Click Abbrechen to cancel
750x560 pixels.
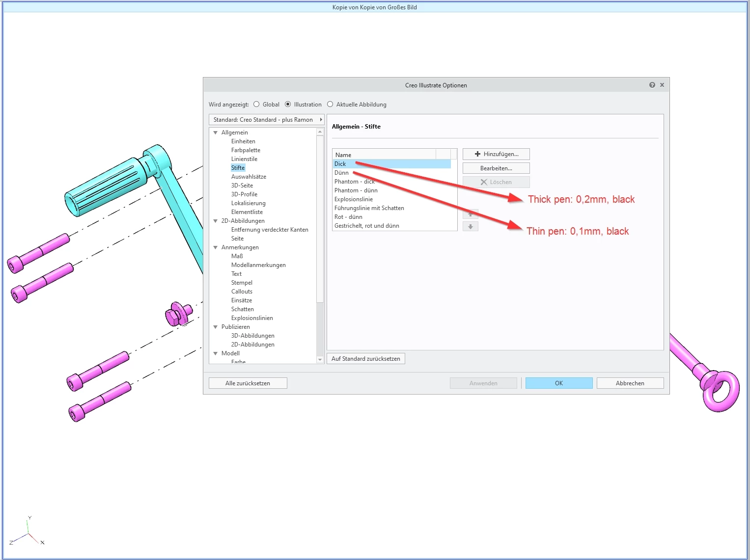(x=630, y=383)
